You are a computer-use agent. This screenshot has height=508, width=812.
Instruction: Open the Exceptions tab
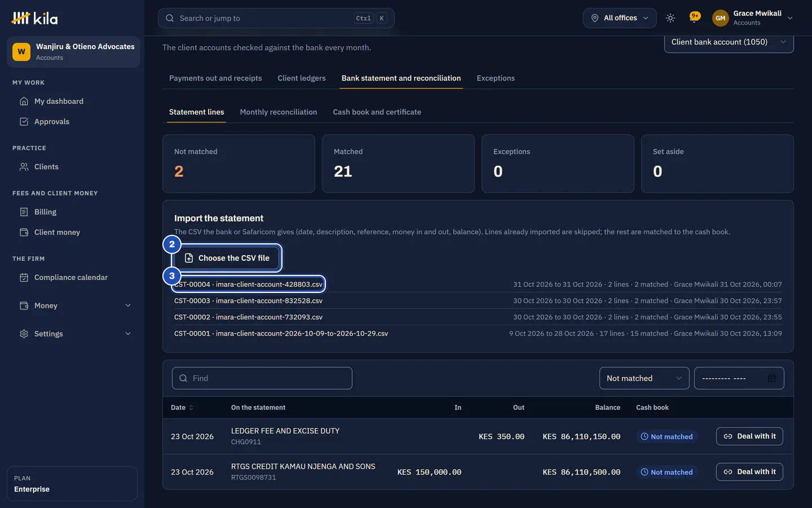(x=496, y=78)
